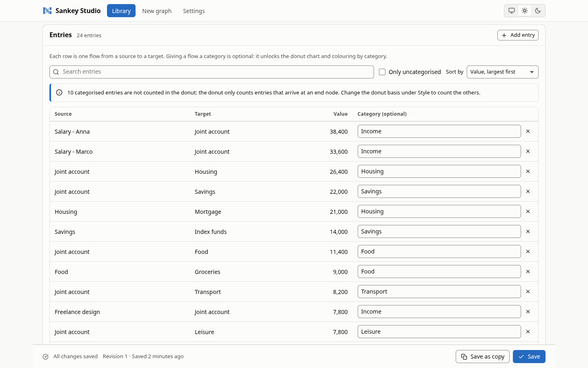Remove the Housing to Mortgage entry
The height and width of the screenshot is (368, 588).
tap(528, 211)
